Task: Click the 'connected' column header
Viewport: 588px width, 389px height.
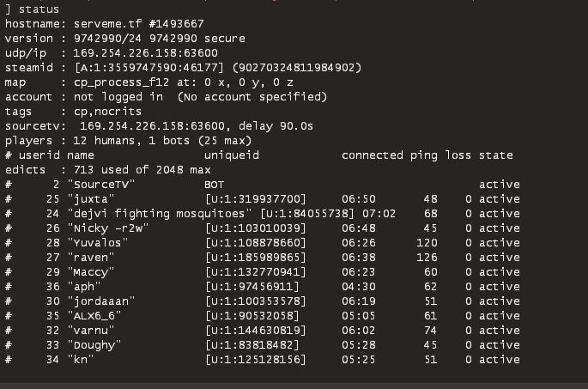Action: pos(372,155)
